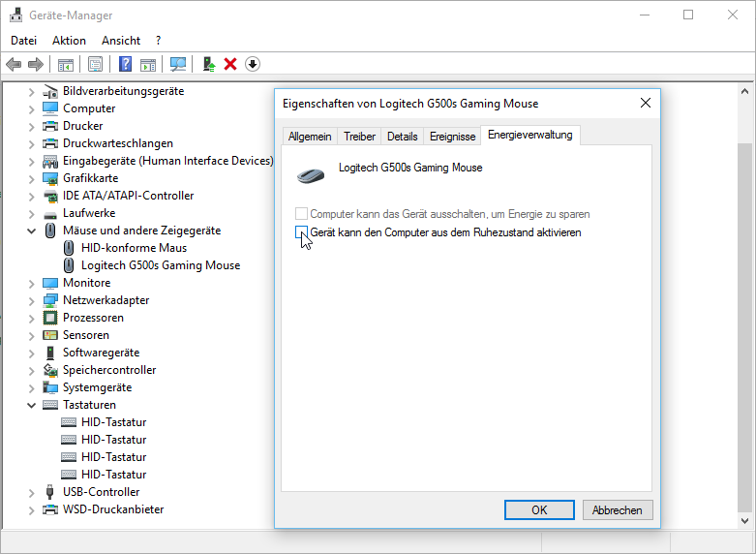
Task: Click the red X uninstall device icon
Action: [x=230, y=64]
